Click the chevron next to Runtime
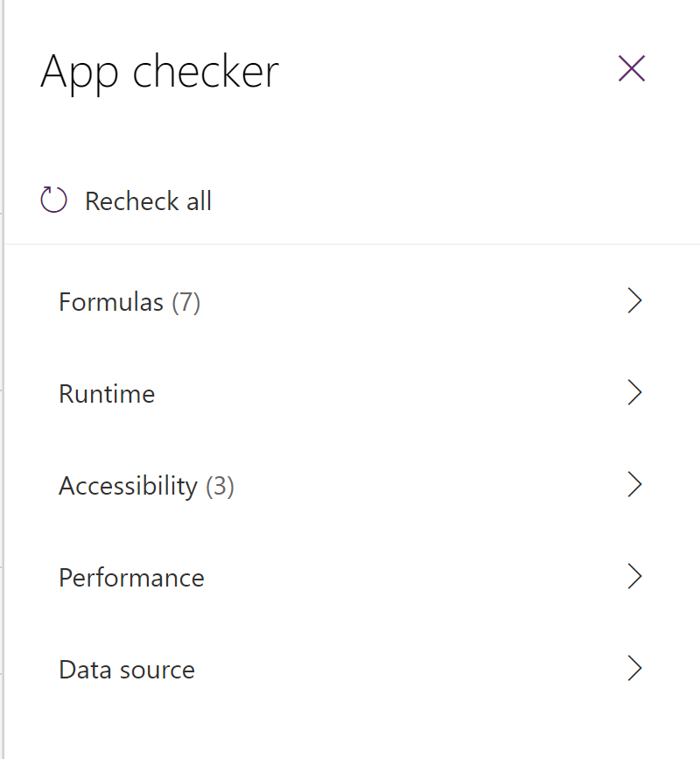The width and height of the screenshot is (700, 759). click(634, 393)
